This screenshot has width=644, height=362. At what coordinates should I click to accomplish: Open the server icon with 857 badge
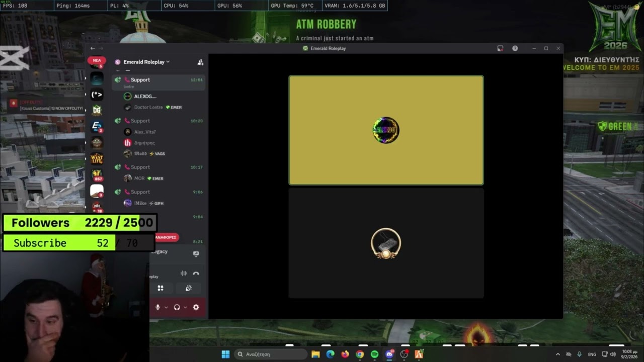97,175
